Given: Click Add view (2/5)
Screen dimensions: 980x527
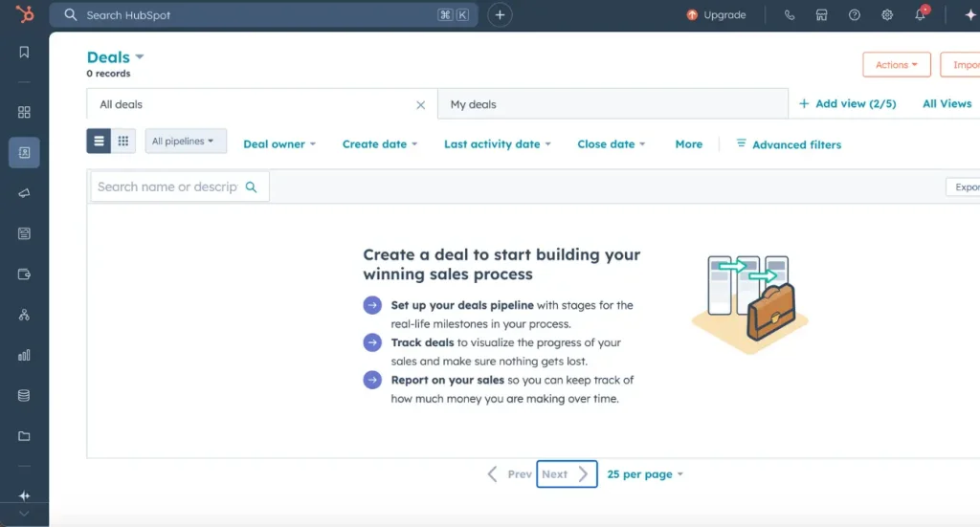Looking at the screenshot, I should point(847,103).
